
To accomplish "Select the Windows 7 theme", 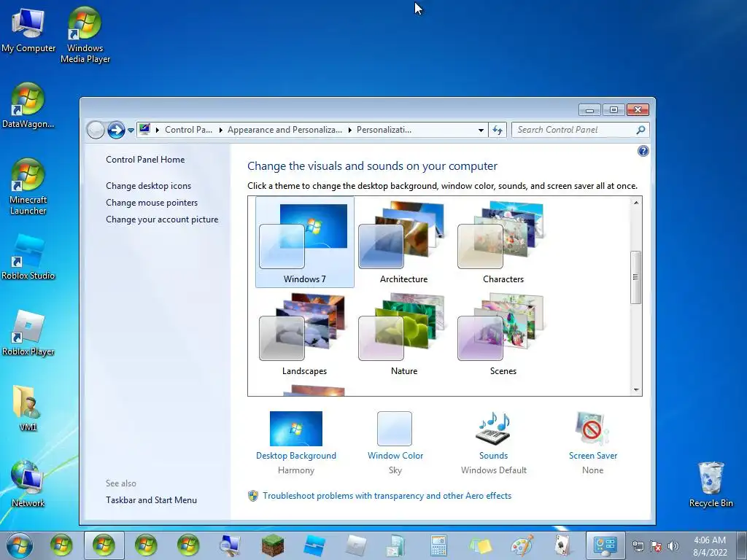I will (304, 242).
